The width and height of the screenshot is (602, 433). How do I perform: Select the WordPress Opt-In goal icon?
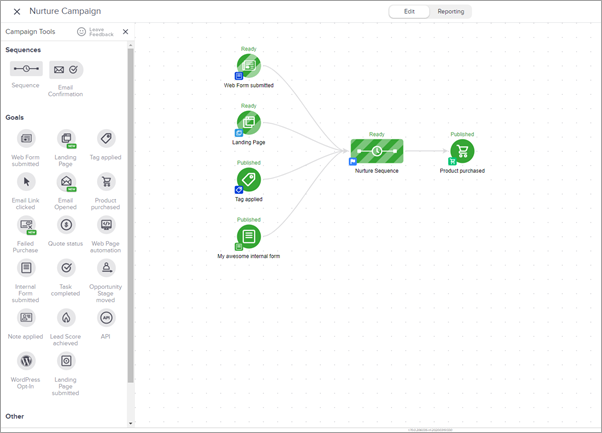(x=26, y=361)
